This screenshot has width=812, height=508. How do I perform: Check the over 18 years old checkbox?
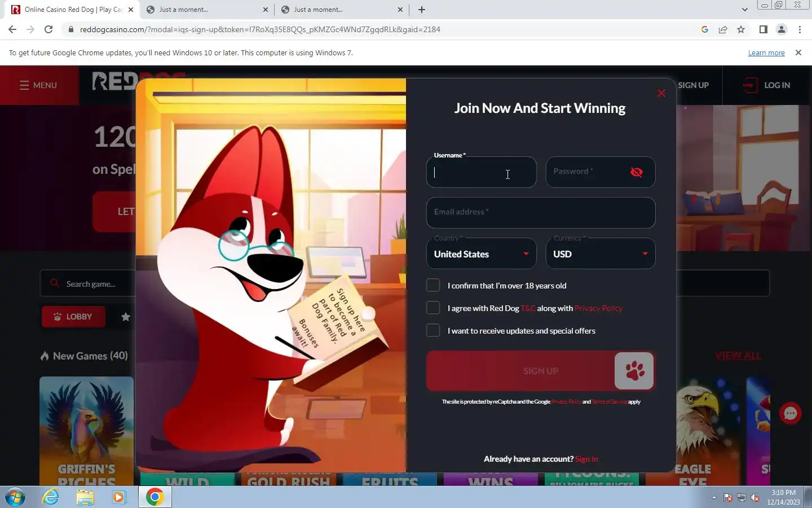coord(433,286)
